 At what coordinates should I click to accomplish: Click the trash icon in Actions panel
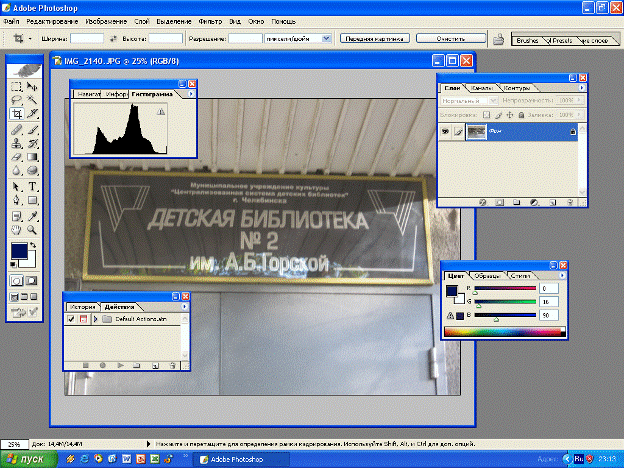click(x=172, y=366)
